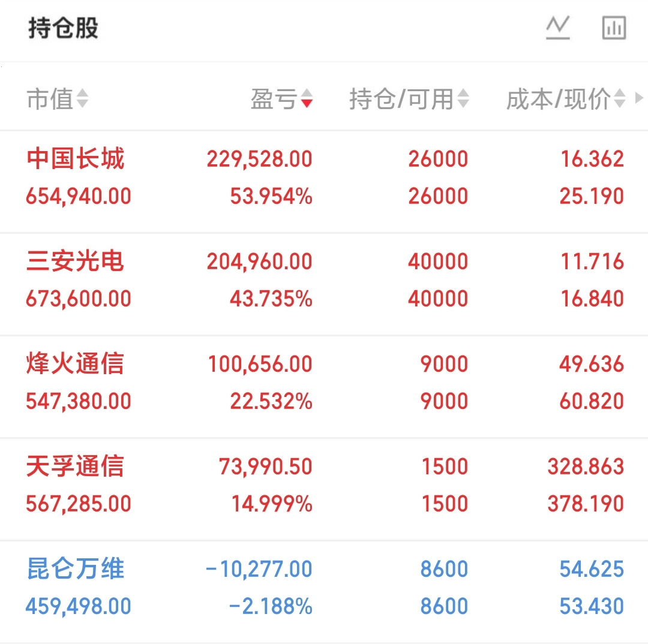Toggle the 市值 sort arrows
The height and width of the screenshot is (644, 648).
83,98
